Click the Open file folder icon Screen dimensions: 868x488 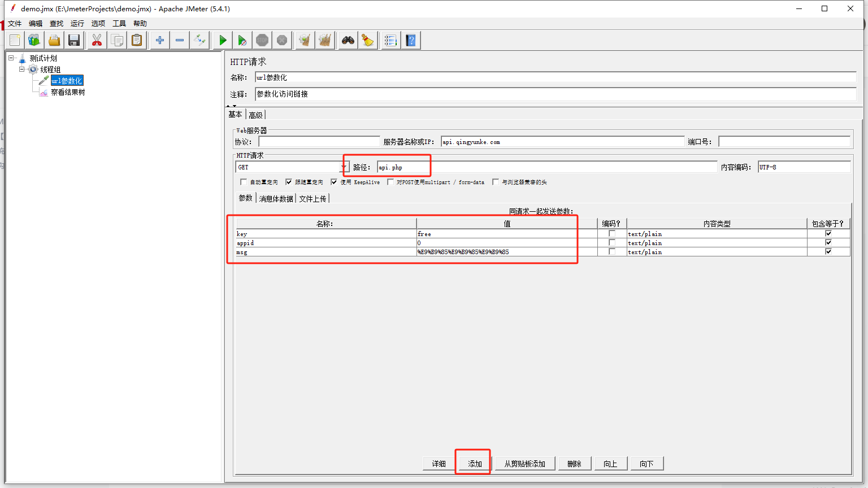pyautogui.click(x=54, y=40)
